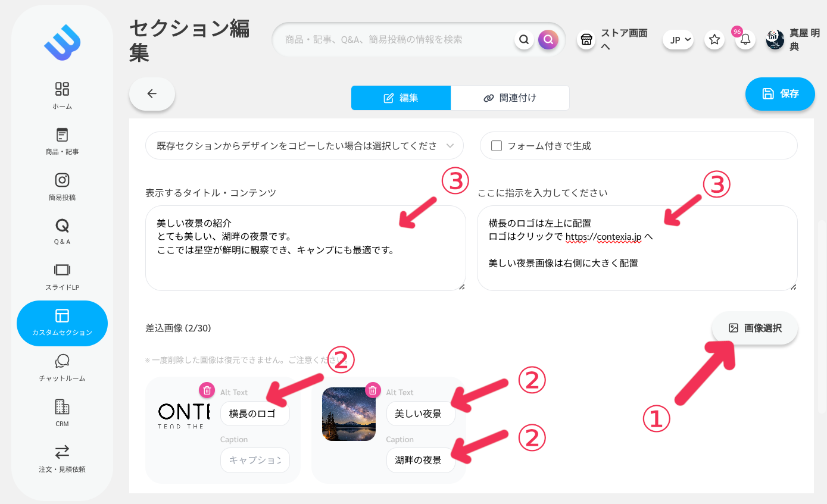The image size is (827, 504).
Task: Click the ストア画面へ store icon
Action: coord(586,39)
